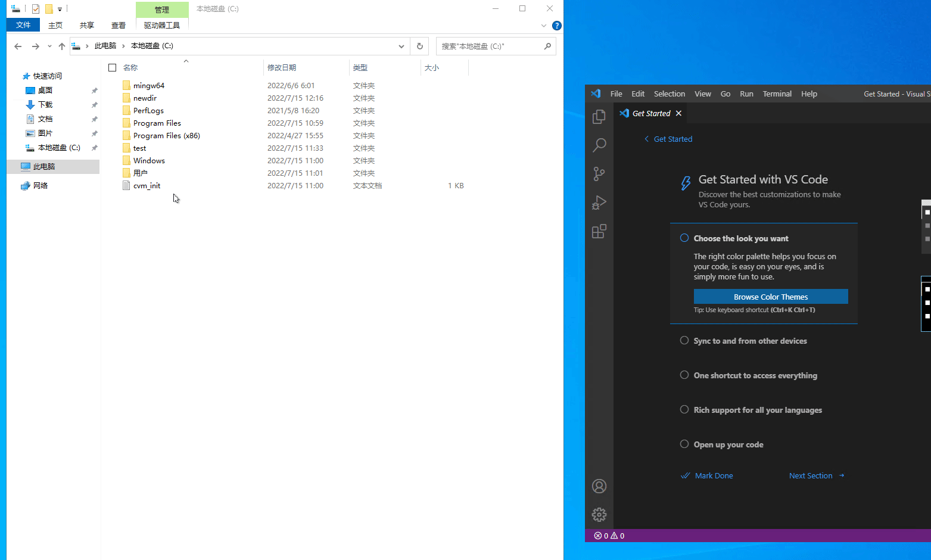Click the Accounts icon in VS Code

point(599,486)
